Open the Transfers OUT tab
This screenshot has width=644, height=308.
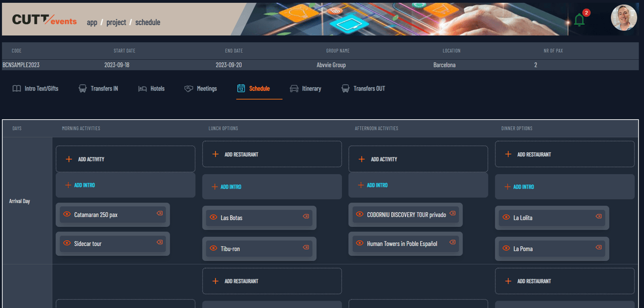[363, 89]
